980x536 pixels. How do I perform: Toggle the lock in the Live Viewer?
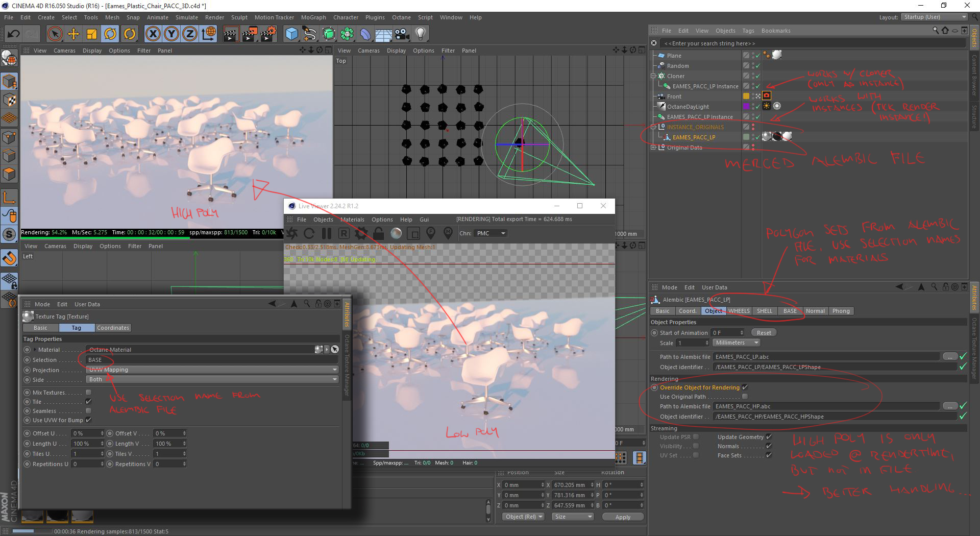[x=378, y=233]
